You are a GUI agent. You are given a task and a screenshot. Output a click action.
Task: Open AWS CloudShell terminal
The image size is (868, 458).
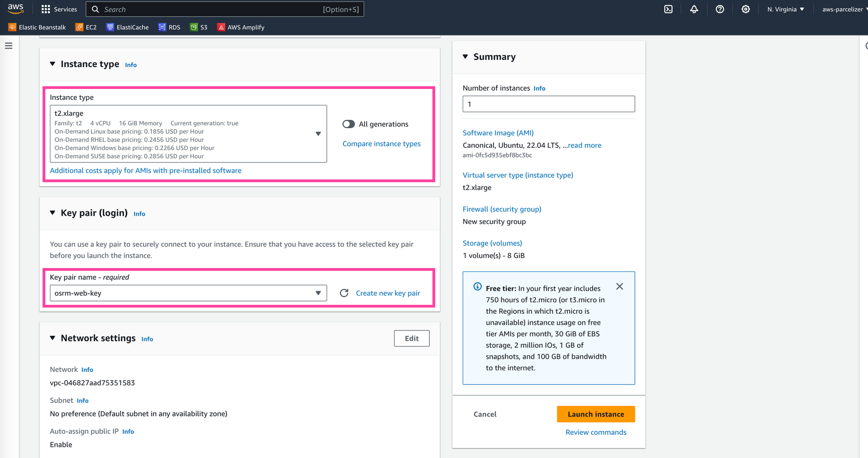click(668, 9)
